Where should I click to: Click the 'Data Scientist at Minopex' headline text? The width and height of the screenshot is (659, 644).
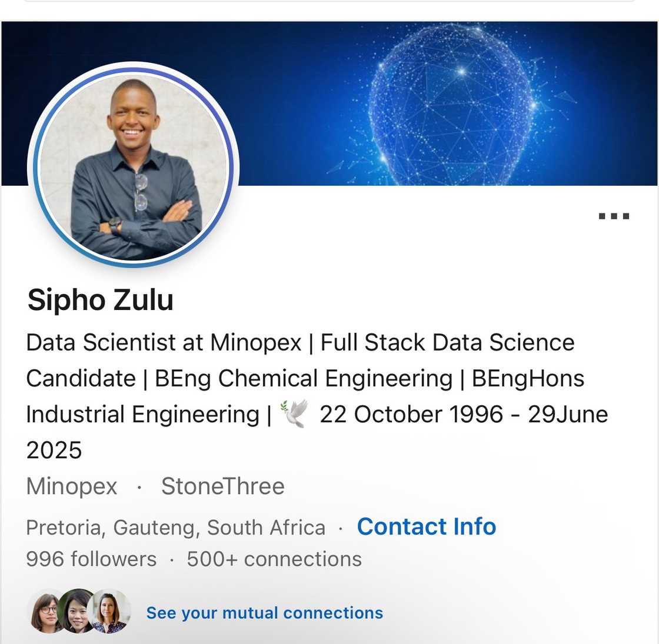164,342
